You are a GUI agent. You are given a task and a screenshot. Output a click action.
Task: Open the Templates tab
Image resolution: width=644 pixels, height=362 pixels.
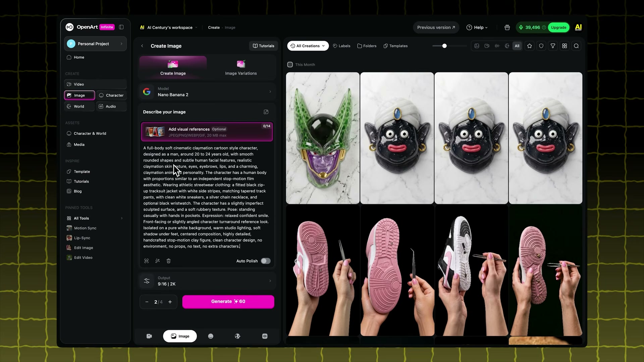(395, 46)
